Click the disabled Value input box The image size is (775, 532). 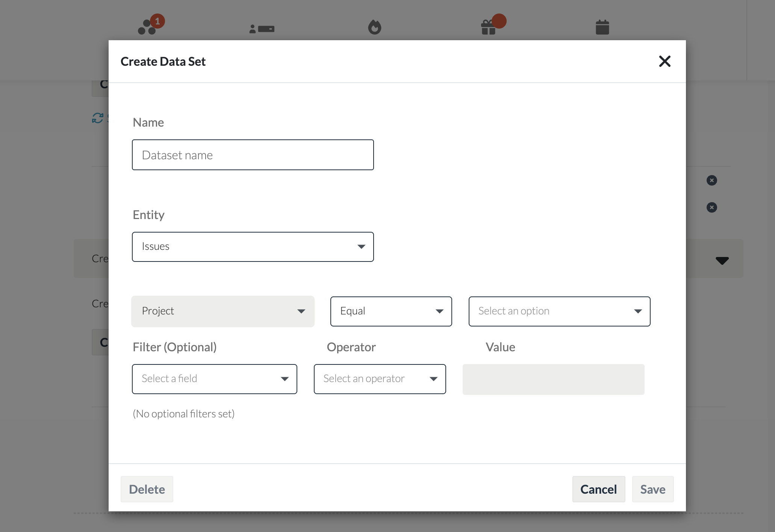click(553, 379)
